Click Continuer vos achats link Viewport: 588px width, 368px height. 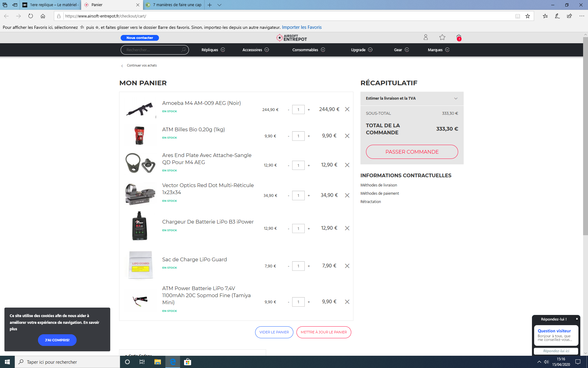[x=142, y=65]
